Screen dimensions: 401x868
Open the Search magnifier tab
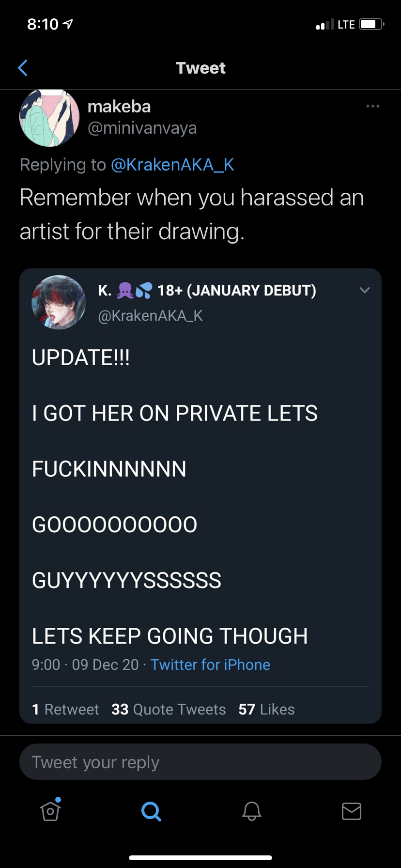coord(151,811)
